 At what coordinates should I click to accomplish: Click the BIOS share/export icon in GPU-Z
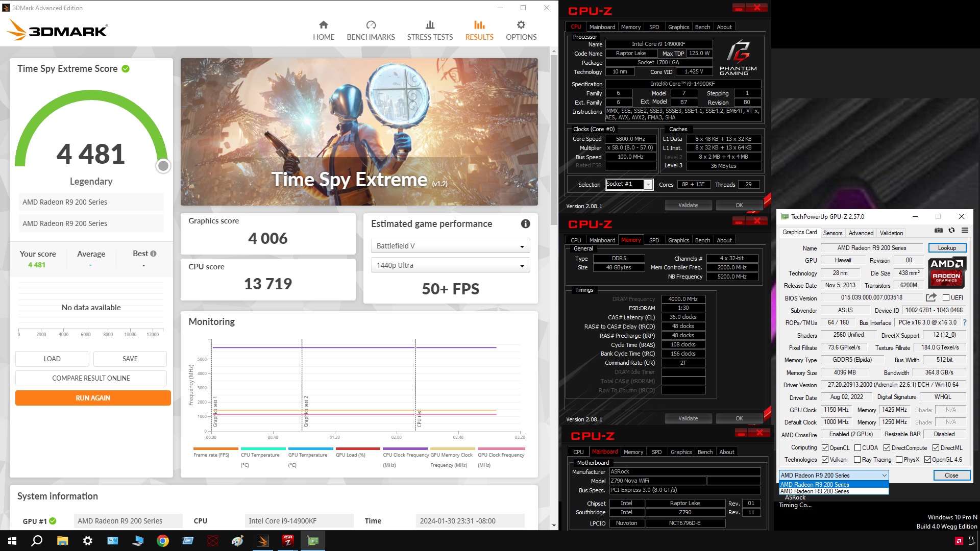point(931,297)
